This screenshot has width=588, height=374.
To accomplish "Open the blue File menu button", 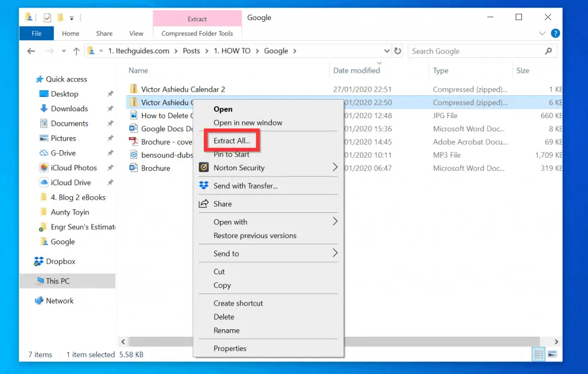I will pyautogui.click(x=37, y=34).
